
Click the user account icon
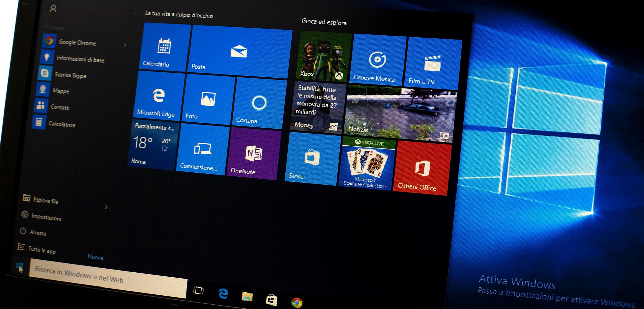pos(53,8)
